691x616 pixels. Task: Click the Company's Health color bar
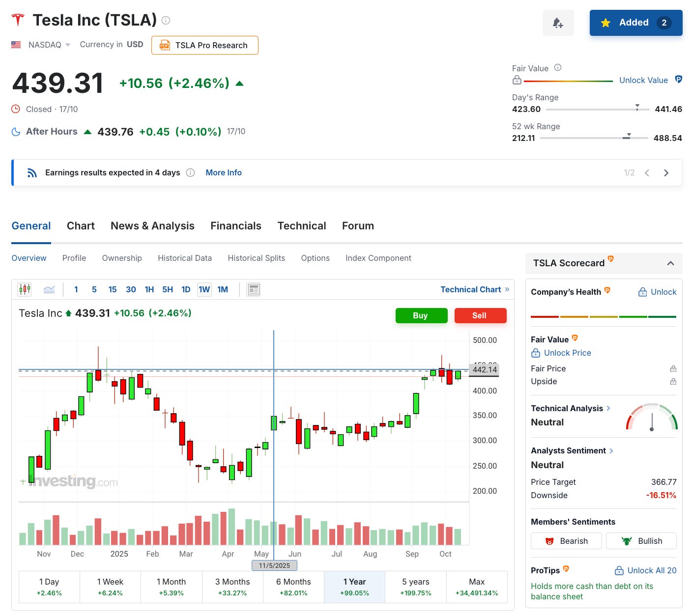(x=604, y=317)
